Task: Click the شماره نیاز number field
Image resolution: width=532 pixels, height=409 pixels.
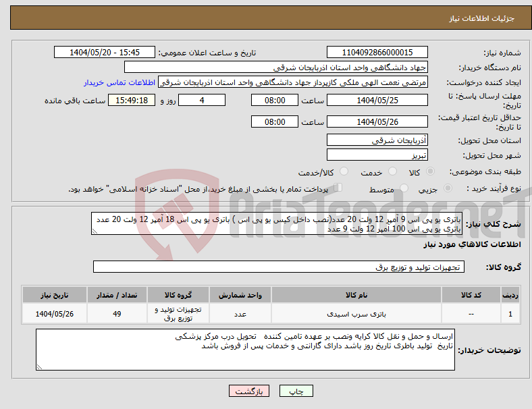Action: coord(377,52)
